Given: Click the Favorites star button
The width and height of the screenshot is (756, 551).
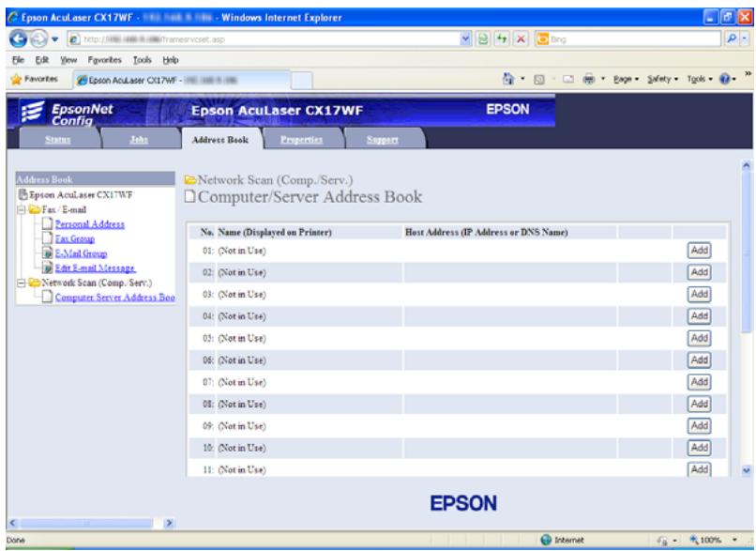Looking at the screenshot, I should pos(34,79).
